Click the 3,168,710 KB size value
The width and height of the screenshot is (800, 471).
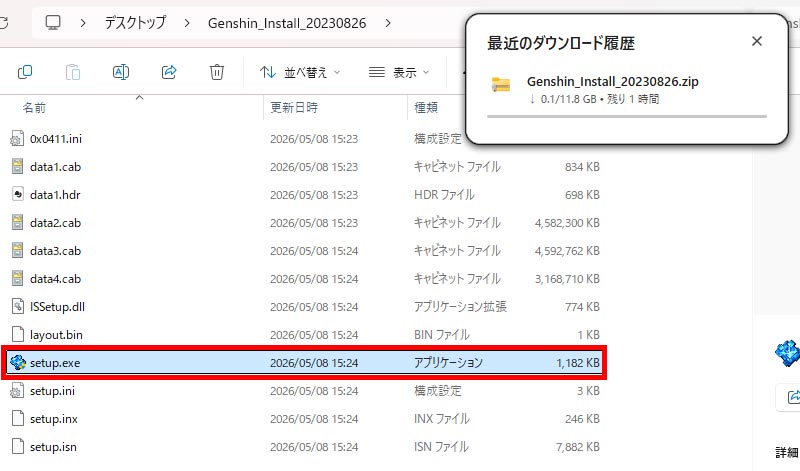click(567, 279)
